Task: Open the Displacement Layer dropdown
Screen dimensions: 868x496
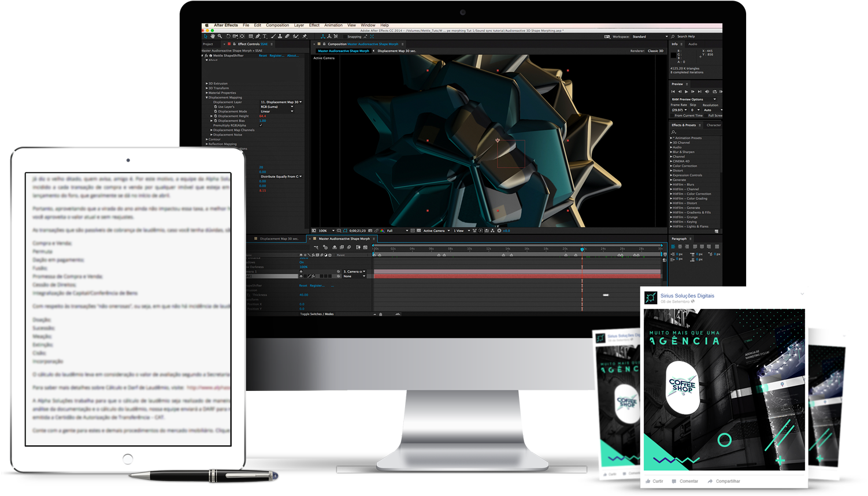Action: 281,102
